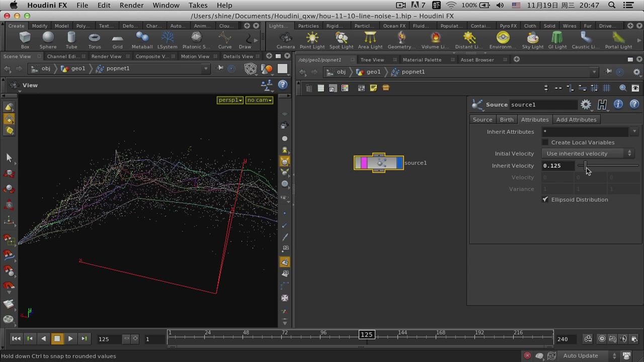Toggle the source1 node display flag
The height and width of the screenshot is (362, 644).
(399, 162)
